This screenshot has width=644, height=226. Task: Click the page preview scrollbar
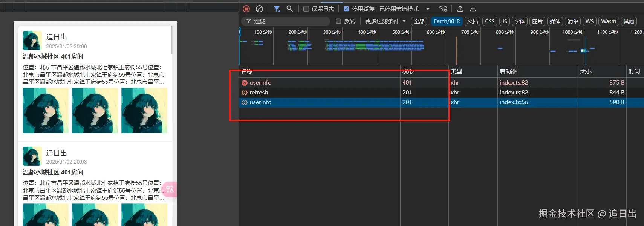(x=172, y=39)
